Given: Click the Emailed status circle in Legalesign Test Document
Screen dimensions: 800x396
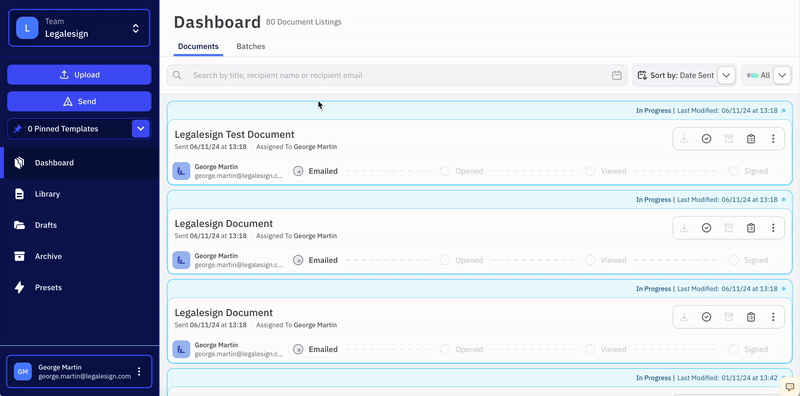Looking at the screenshot, I should pyautogui.click(x=298, y=171).
